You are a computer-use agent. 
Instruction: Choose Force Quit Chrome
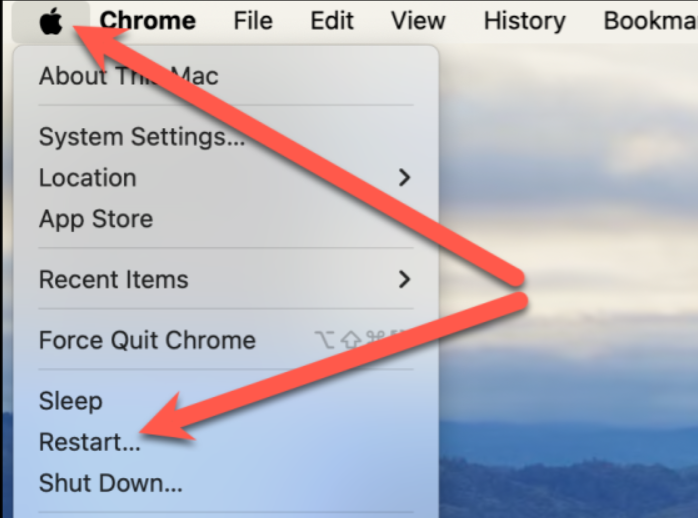(x=147, y=340)
